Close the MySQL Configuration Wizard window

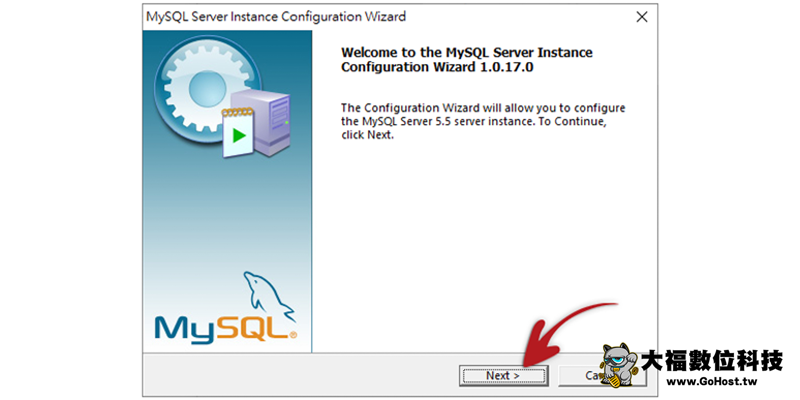(642, 17)
